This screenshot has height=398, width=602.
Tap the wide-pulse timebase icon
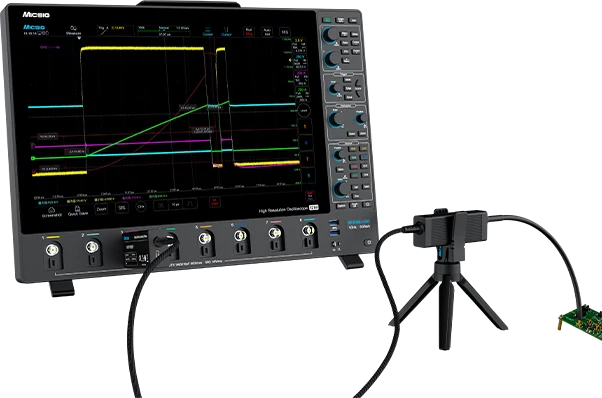tap(190, 204)
